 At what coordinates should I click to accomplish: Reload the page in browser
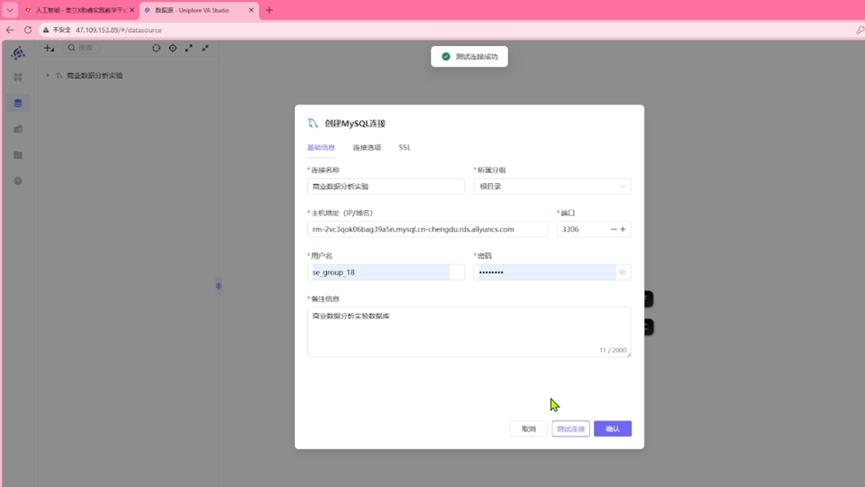pos(28,30)
